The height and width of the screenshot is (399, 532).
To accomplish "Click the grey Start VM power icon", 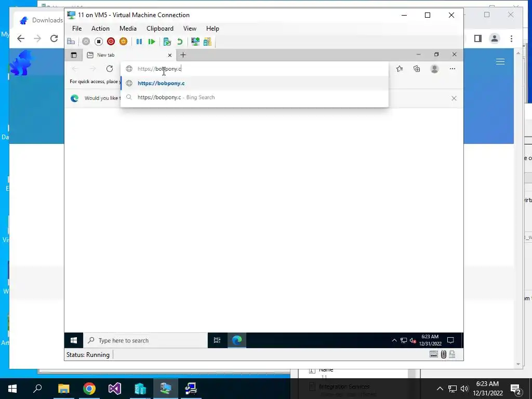I will (x=86, y=42).
